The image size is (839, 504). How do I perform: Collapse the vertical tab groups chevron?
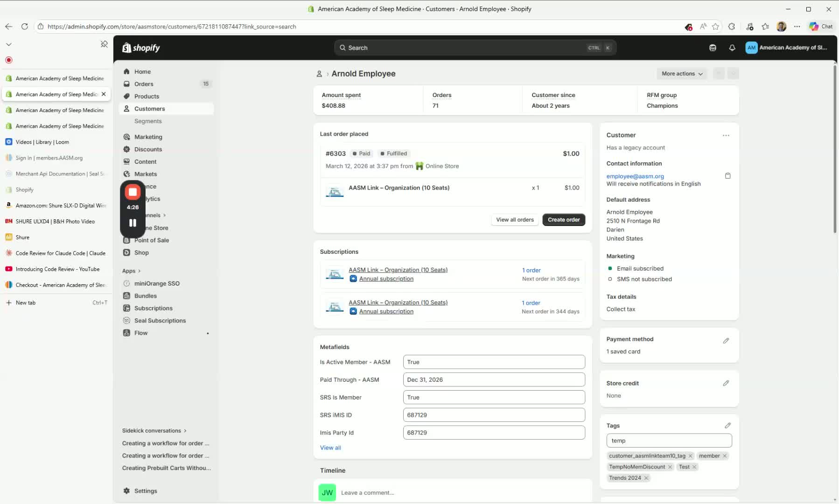point(9,44)
